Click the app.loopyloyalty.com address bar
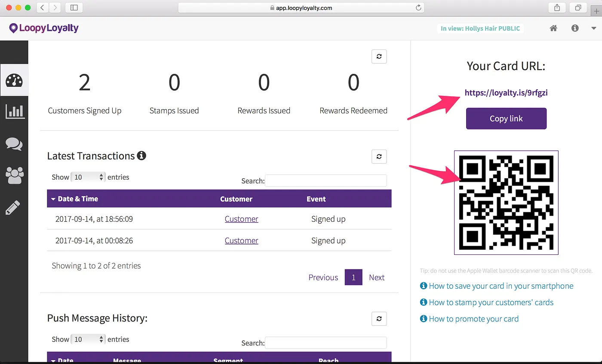The height and width of the screenshot is (364, 602). (301, 8)
